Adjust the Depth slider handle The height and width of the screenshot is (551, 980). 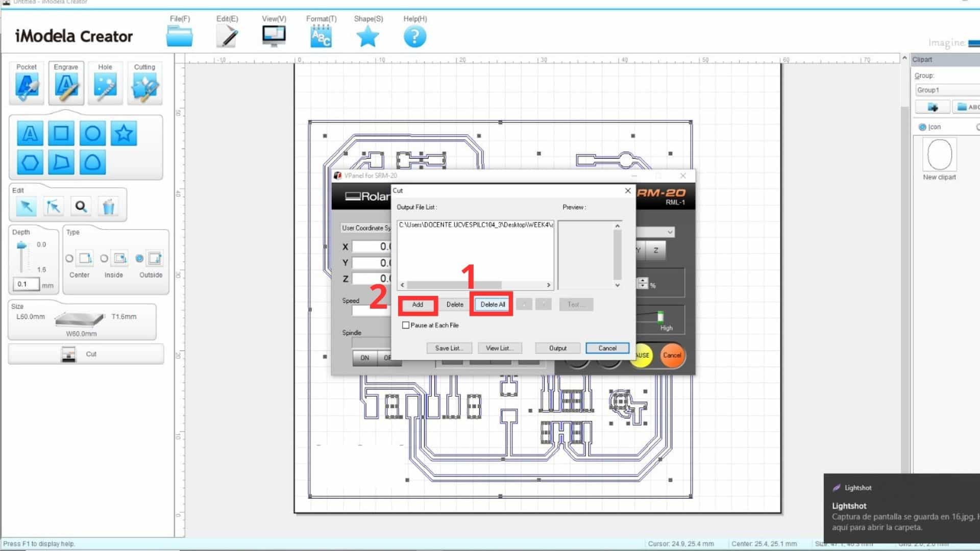coord(21,245)
